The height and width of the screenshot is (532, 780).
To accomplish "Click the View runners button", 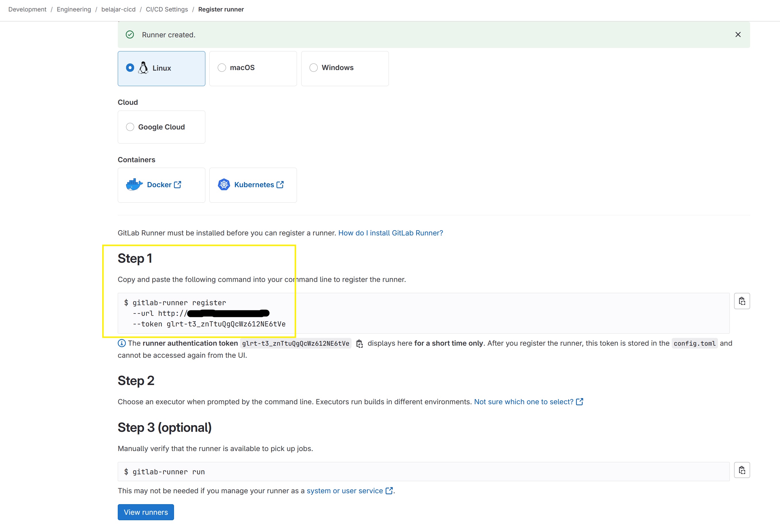I will (146, 512).
